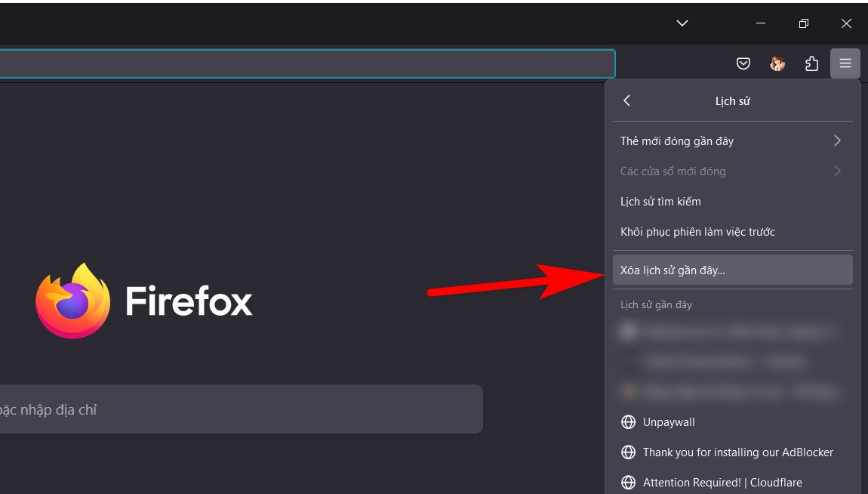Minimize the Firefox window
This screenshot has width=868, height=494.
coord(761,23)
